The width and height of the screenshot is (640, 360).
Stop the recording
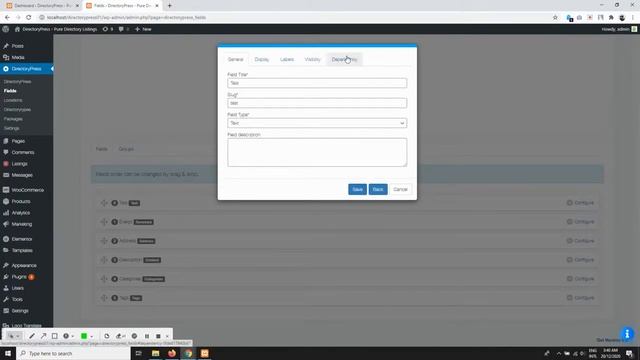pyautogui.click(x=158, y=336)
